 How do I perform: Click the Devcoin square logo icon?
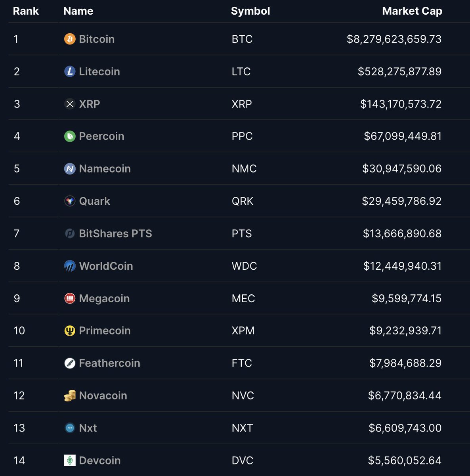[70, 460]
